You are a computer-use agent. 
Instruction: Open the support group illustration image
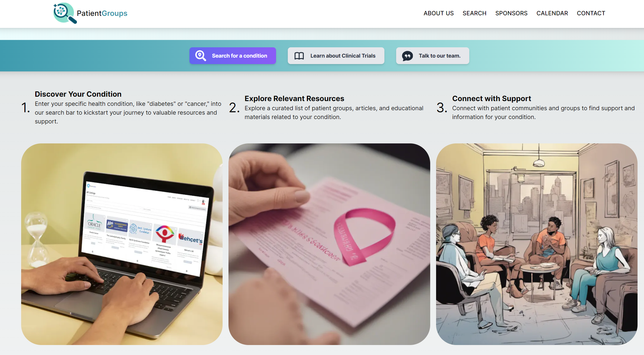[x=537, y=244]
